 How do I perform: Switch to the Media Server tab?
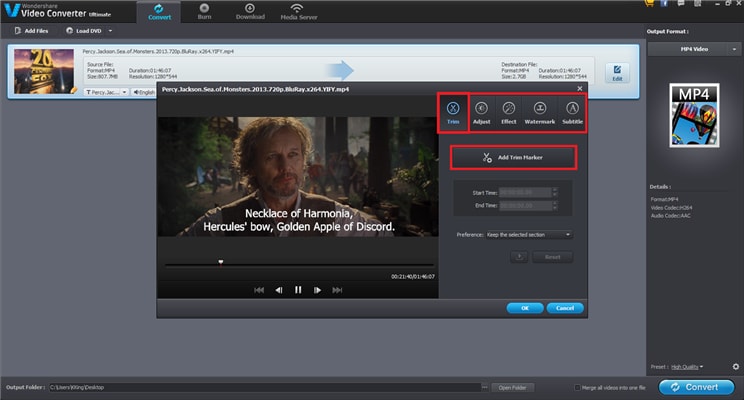pos(298,12)
